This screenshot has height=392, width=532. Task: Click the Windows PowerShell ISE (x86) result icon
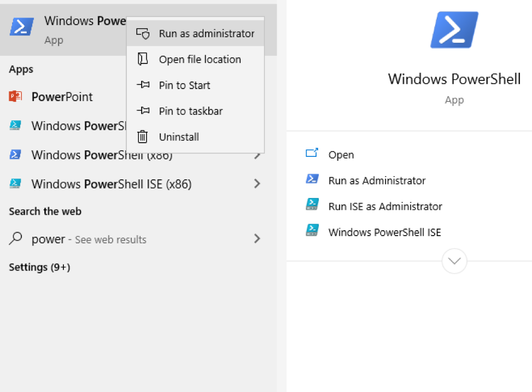(15, 184)
